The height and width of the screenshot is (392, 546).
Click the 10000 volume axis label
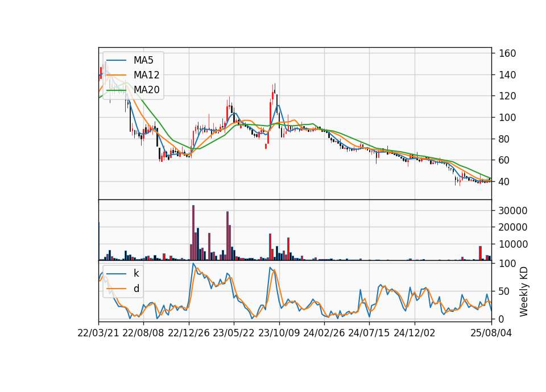coord(513,244)
